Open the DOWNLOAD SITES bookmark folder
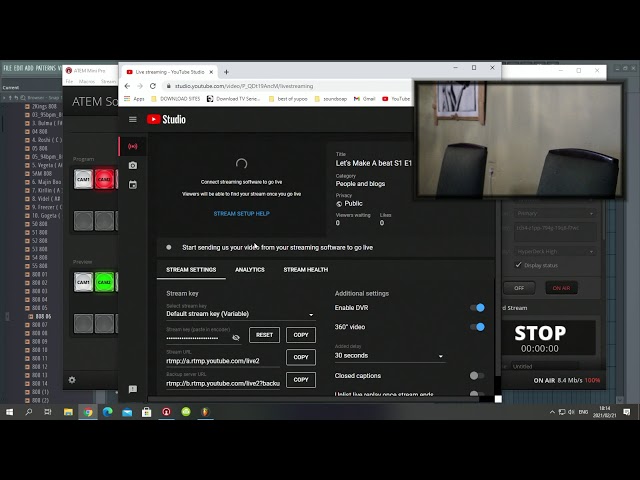Viewport: 640px width, 480px height. 176,99
